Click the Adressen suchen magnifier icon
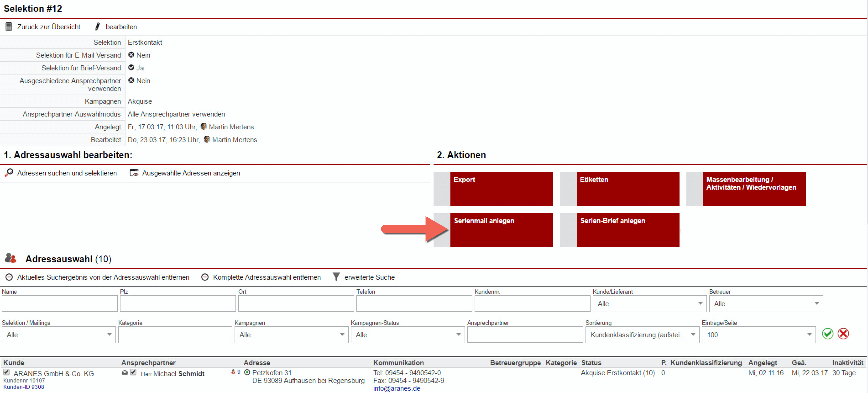This screenshot has width=868, height=393. point(9,172)
